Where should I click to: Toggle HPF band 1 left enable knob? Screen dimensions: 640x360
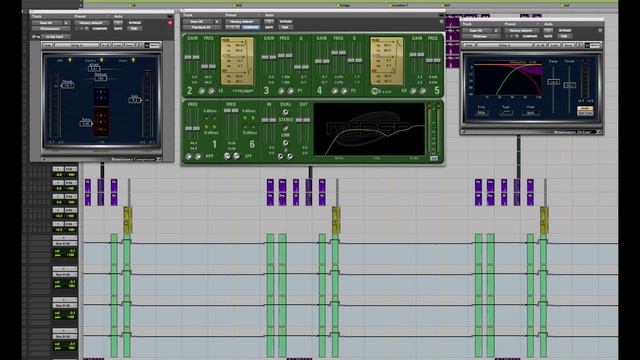click(189, 156)
